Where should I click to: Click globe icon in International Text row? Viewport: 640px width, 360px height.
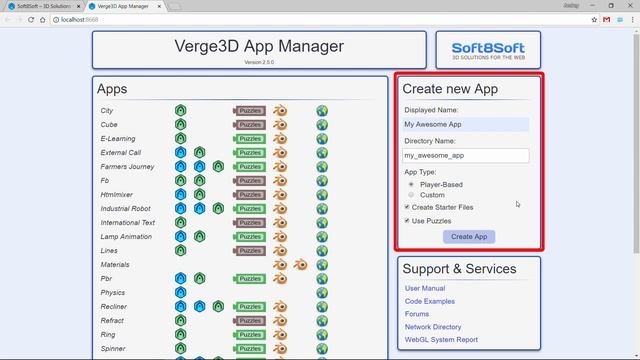point(322,222)
